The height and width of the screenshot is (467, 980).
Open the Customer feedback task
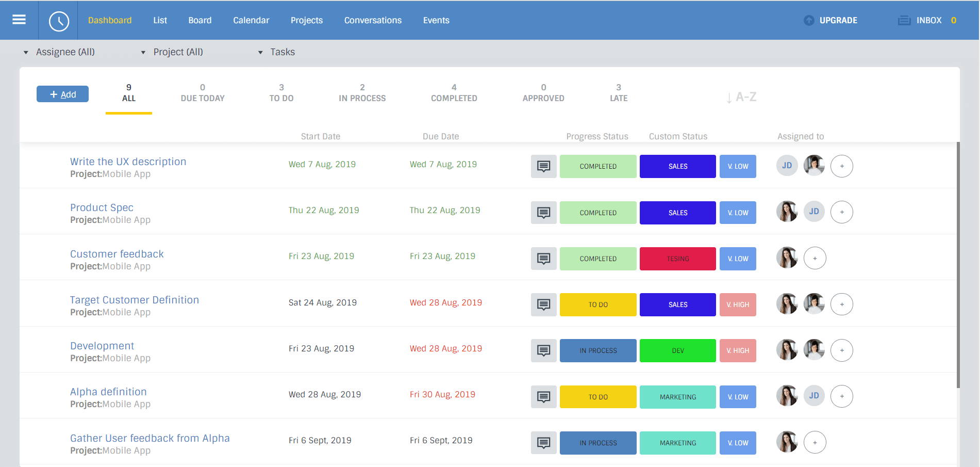pos(117,254)
